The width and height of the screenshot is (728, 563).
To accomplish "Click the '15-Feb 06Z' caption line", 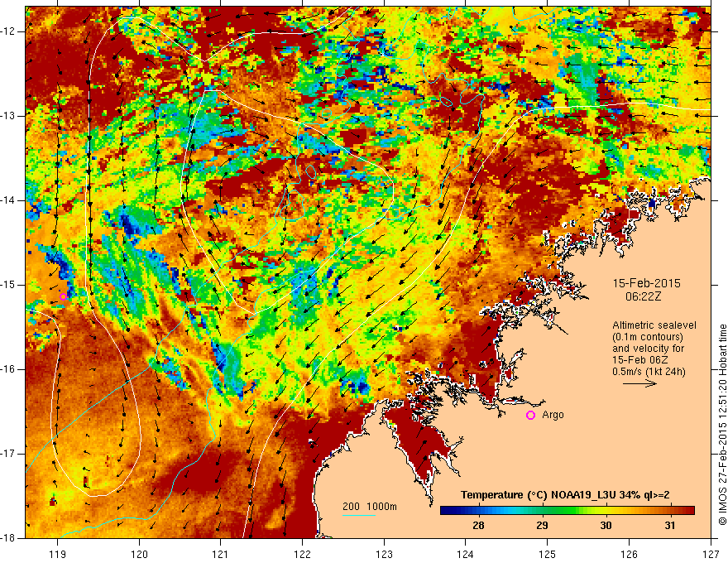I will pyautogui.click(x=638, y=360).
